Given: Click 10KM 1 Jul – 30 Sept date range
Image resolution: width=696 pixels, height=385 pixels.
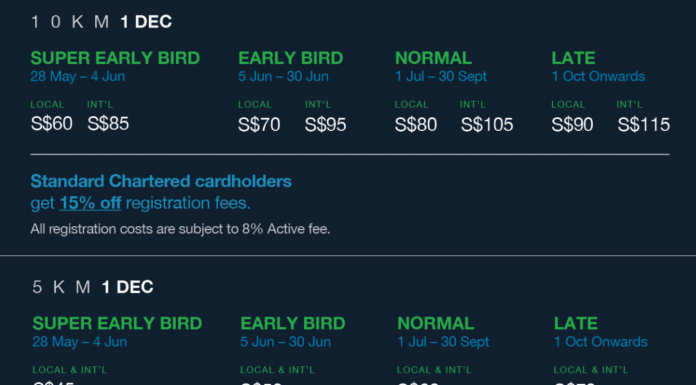Looking at the screenshot, I should pos(441,76).
